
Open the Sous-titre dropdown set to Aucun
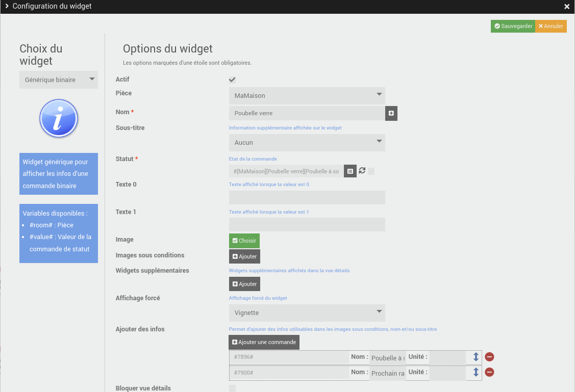[x=307, y=143]
